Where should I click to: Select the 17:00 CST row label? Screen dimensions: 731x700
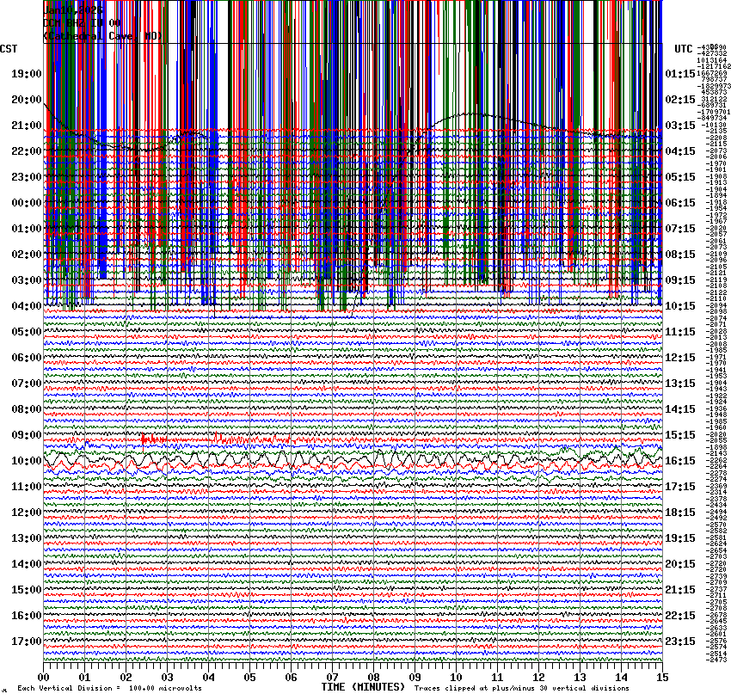pos(26,642)
